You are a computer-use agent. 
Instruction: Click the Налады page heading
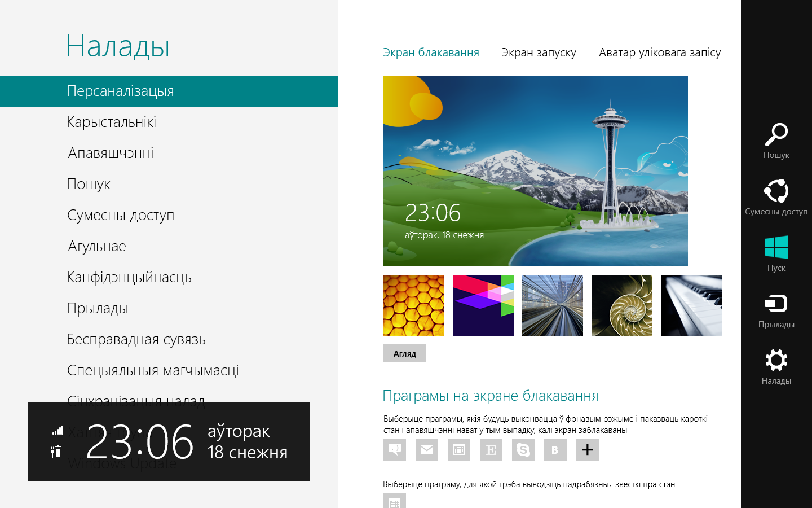click(118, 46)
